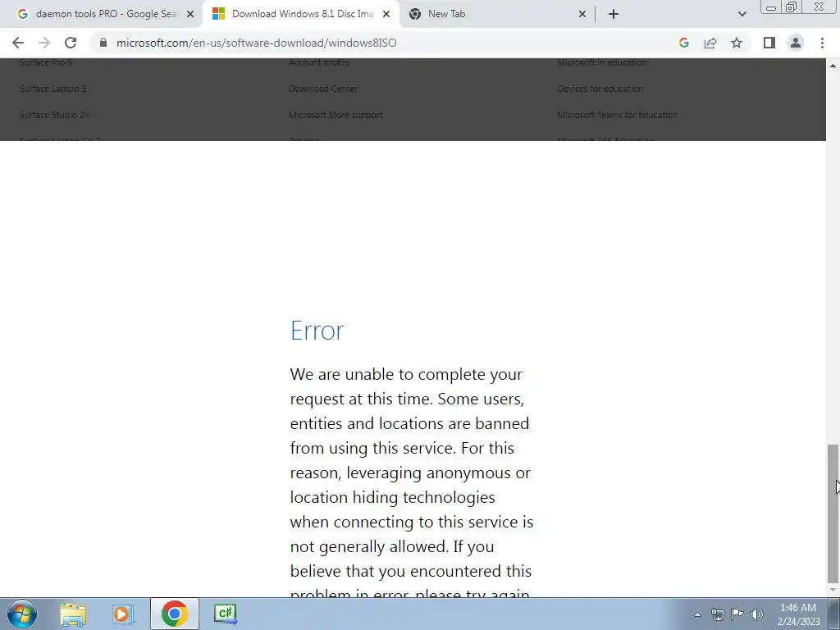Image resolution: width=840 pixels, height=630 pixels.
Task: Select the Download Windows 8.1 Disc Image tab
Action: pyautogui.click(x=301, y=14)
